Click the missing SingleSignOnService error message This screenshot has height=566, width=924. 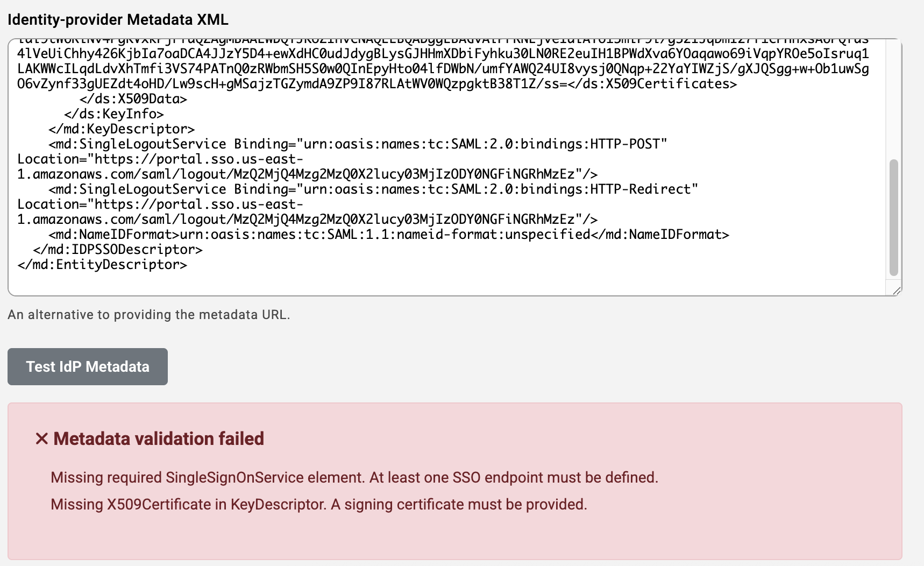click(x=354, y=478)
